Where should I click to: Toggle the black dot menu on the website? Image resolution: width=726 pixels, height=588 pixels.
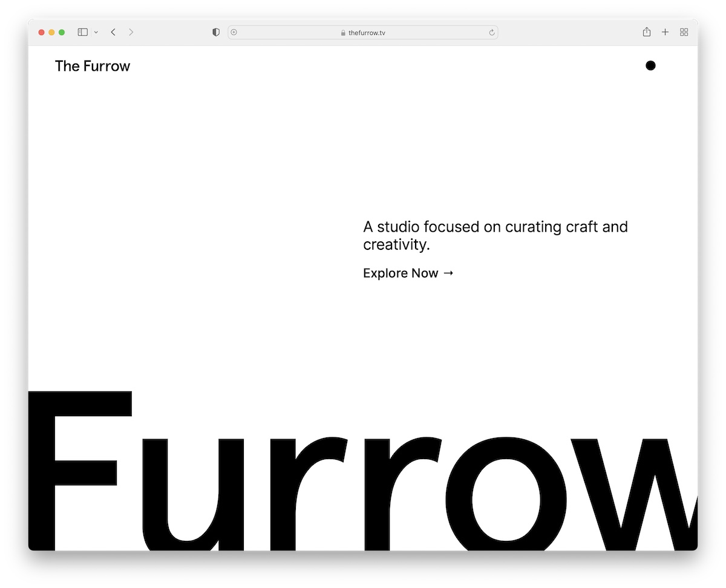coord(650,65)
